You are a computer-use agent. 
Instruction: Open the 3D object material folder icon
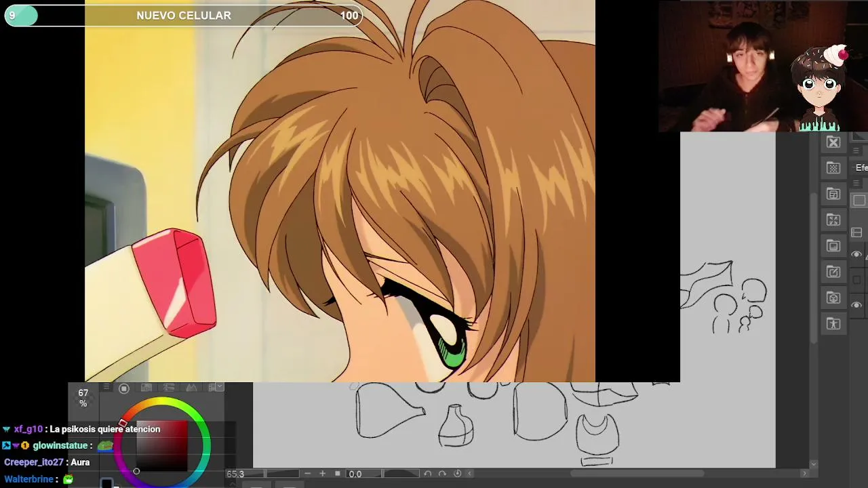[833, 298]
